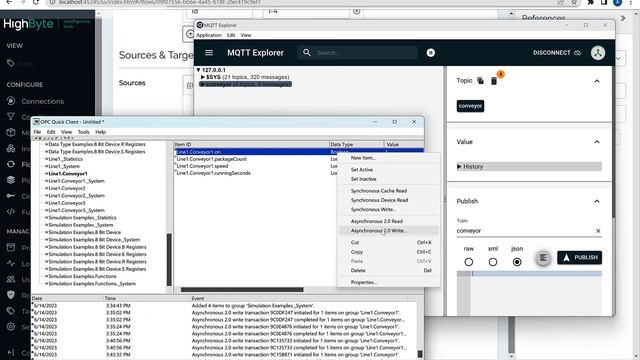Expand the conveyor topic node
640x360 pixels.
pos(202,84)
